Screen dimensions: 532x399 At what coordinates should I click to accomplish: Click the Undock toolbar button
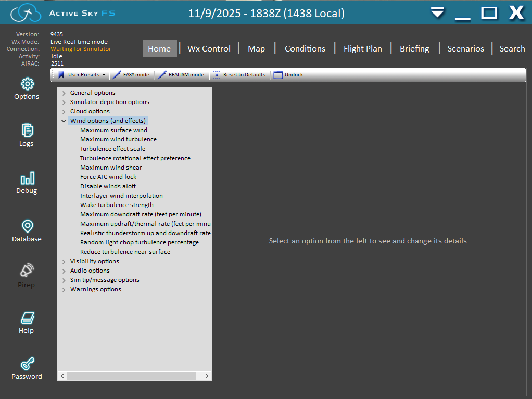(x=288, y=75)
